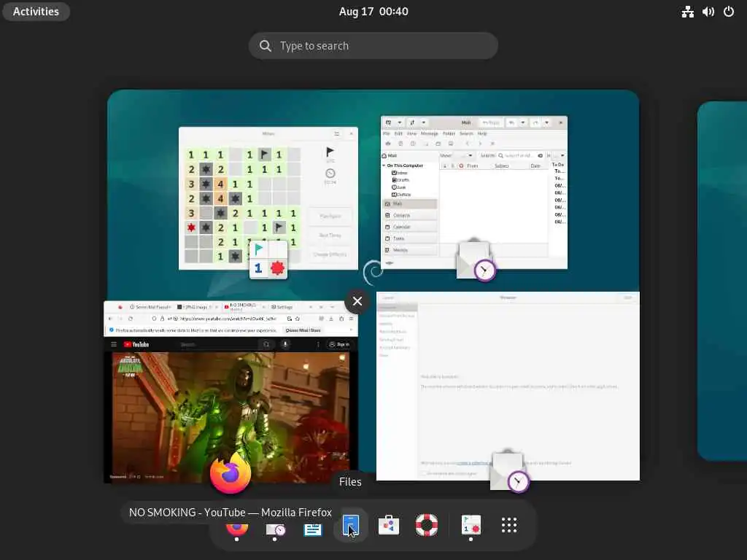Open Evolution mail from the dock
747x560 pixels.
point(275,529)
